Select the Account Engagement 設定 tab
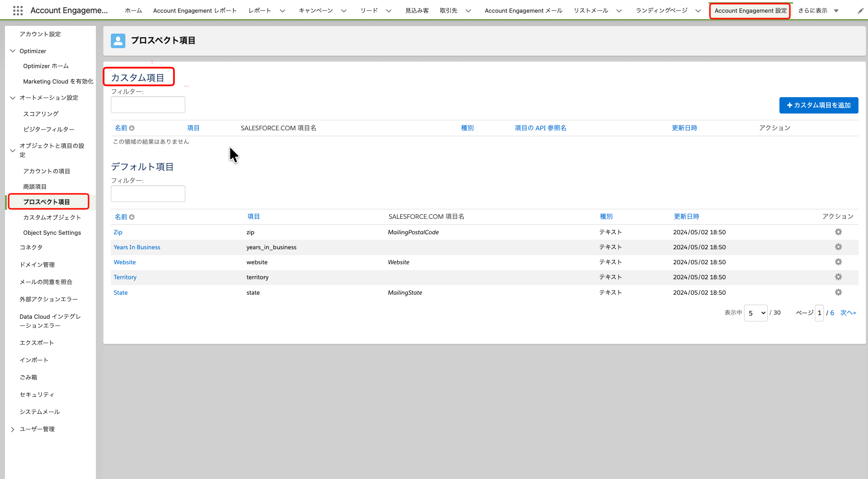The image size is (868, 479). (750, 11)
